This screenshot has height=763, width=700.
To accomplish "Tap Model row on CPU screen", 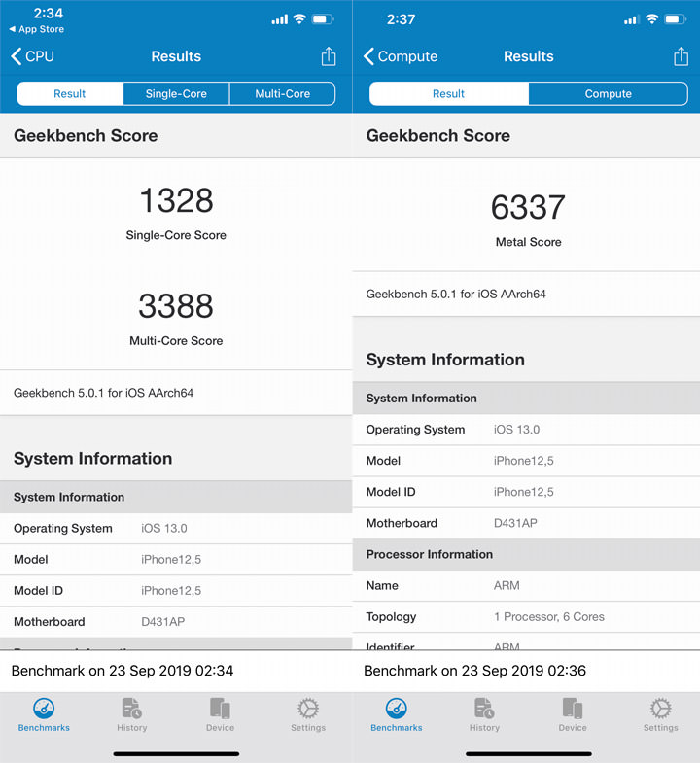I will tap(176, 560).
